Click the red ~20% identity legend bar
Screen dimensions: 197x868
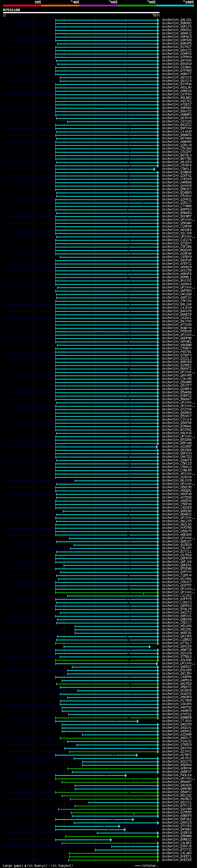22,6
